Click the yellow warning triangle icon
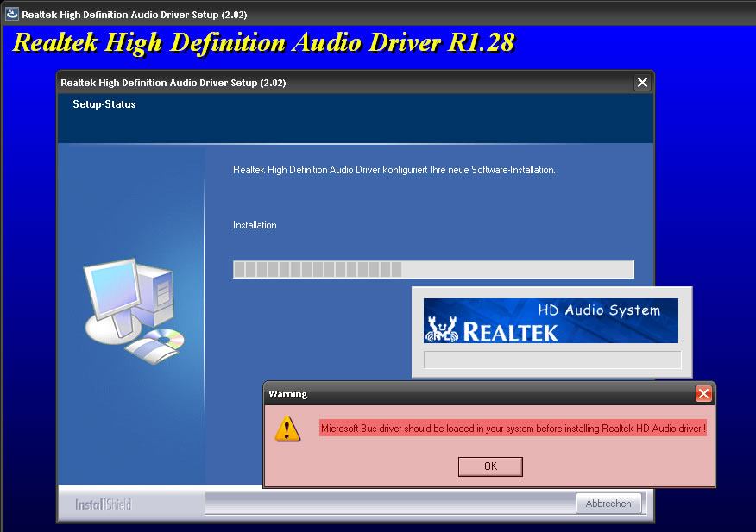The height and width of the screenshot is (532, 756). coord(287,429)
